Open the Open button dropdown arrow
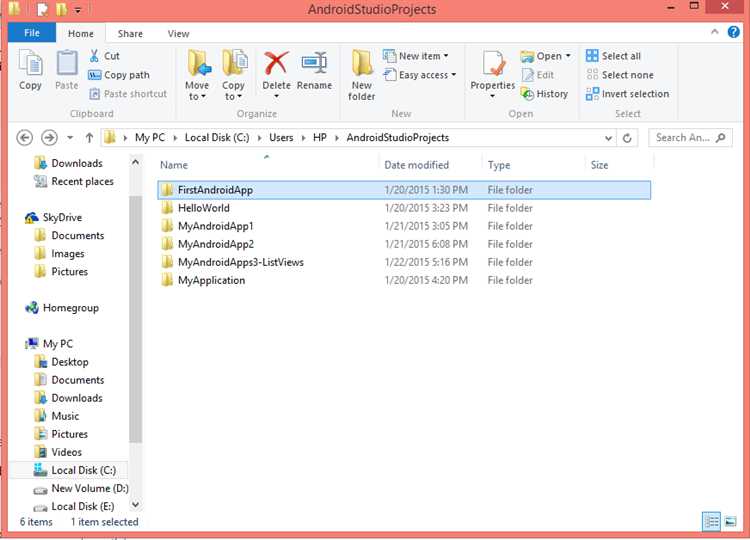Screen dimensions: 750x540 (568, 55)
